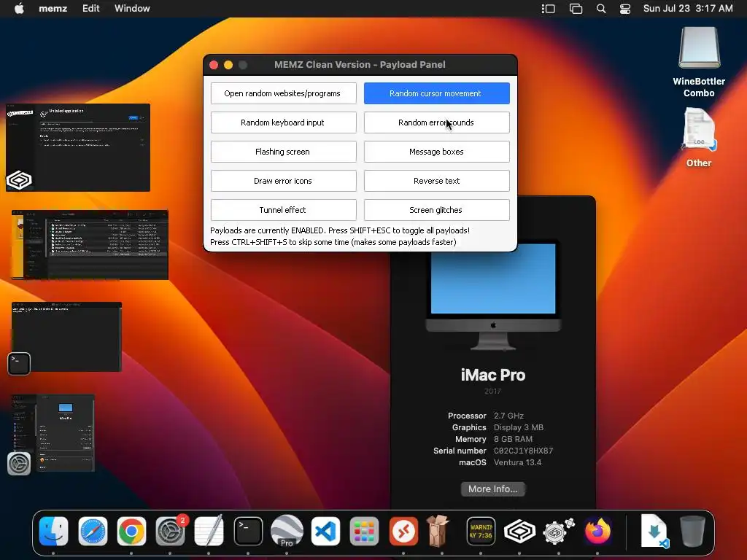Launch Safari from the dock
The image size is (747, 560).
[93, 531]
